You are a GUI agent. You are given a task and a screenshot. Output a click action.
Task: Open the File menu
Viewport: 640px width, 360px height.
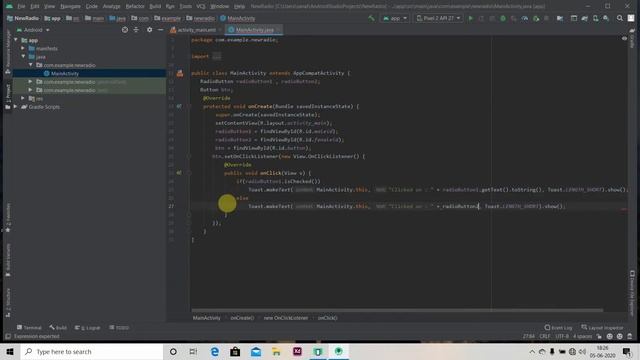[21, 6]
